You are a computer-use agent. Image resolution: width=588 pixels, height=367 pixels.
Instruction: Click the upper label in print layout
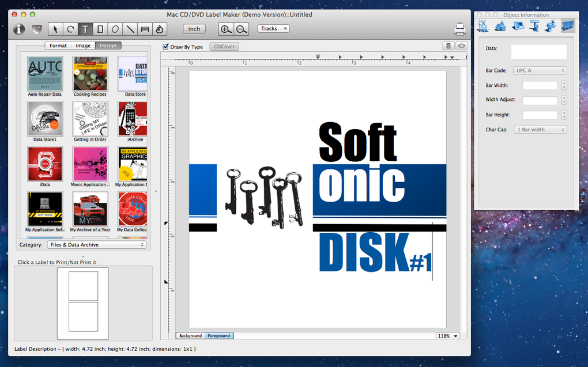(x=83, y=286)
